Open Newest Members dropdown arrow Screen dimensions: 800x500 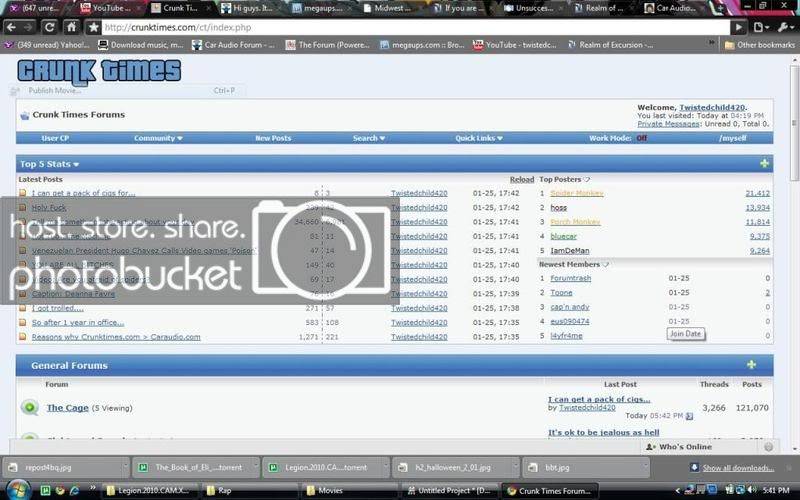coord(606,265)
